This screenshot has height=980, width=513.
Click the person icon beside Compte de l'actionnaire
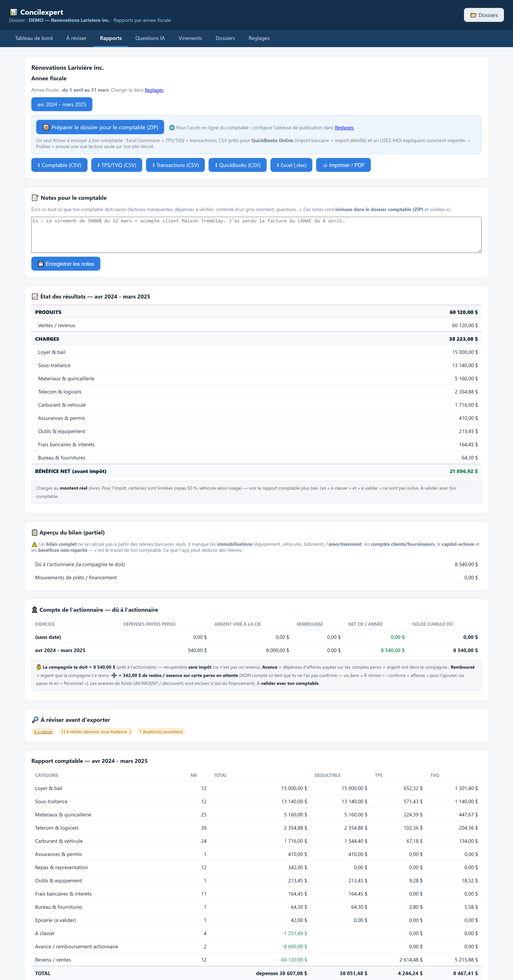coord(35,610)
